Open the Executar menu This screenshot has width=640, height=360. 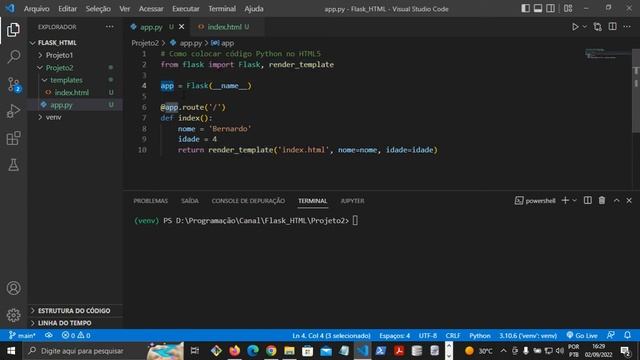click(x=186, y=9)
